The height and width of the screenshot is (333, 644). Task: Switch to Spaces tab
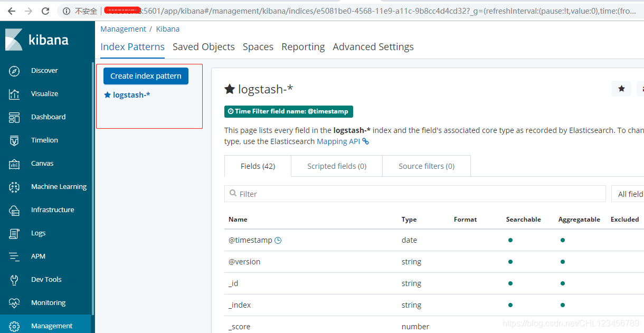(258, 46)
